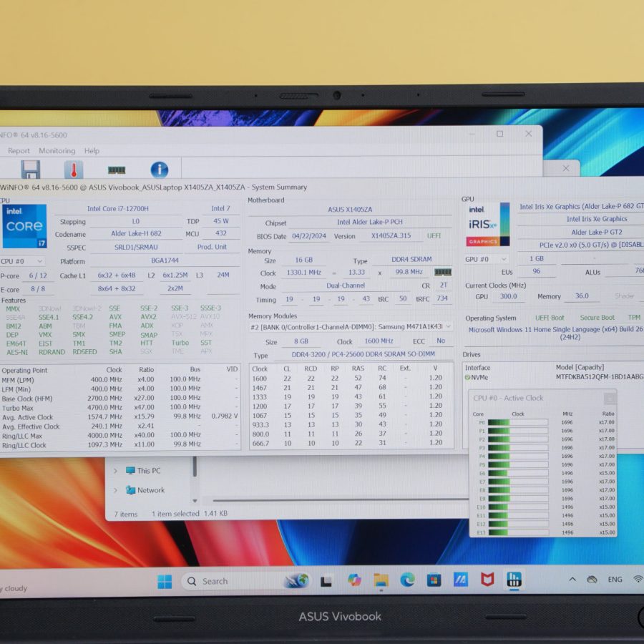
Task: Open the Monitoring menu
Action: tap(57, 151)
